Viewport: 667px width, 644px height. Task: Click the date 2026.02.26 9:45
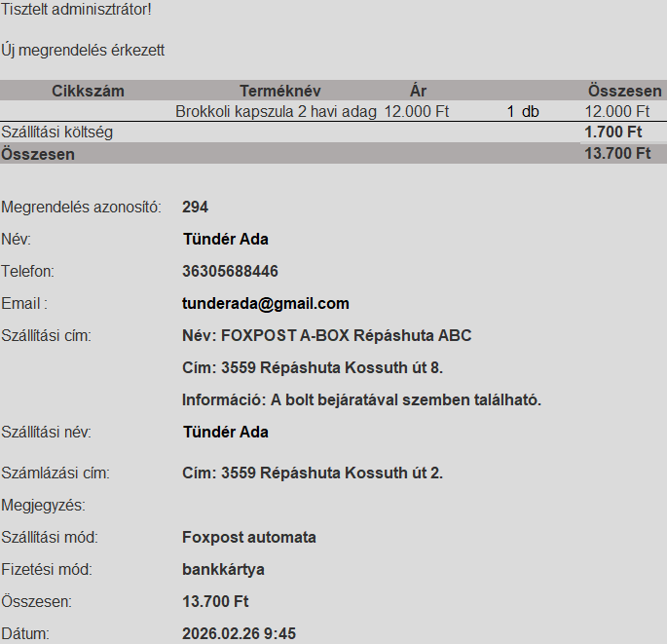click(239, 634)
